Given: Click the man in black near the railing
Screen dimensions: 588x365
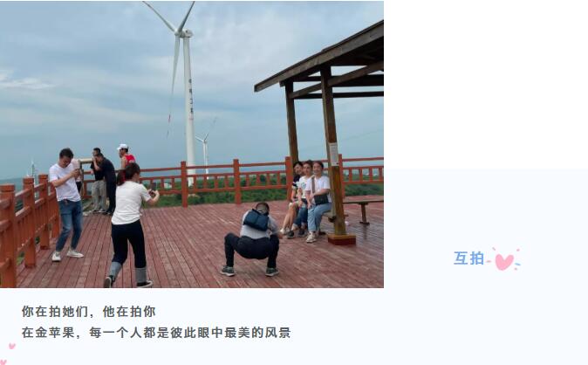Looking at the screenshot, I should (x=106, y=183).
